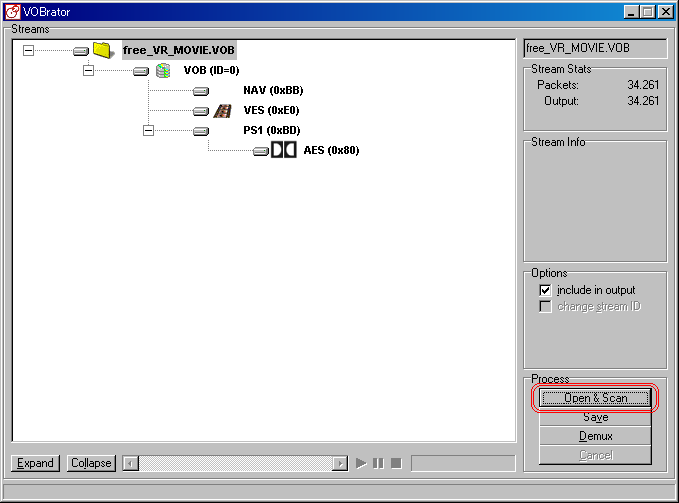Viewport: 679px width, 503px height.
Task: Select the VOB (ID=0) tree item
Action: click(211, 71)
